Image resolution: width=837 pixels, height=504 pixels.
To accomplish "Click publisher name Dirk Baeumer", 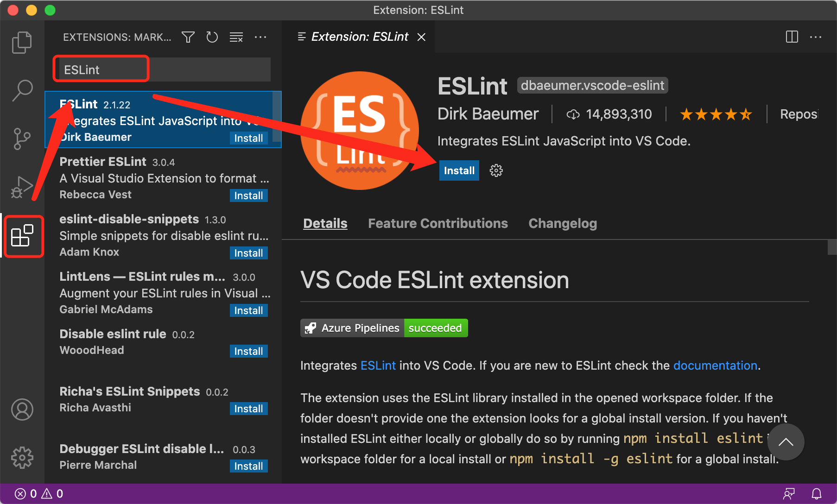I will pyautogui.click(x=488, y=114).
